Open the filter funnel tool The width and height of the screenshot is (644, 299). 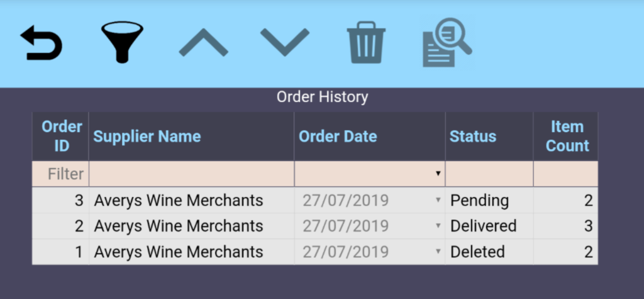click(122, 43)
